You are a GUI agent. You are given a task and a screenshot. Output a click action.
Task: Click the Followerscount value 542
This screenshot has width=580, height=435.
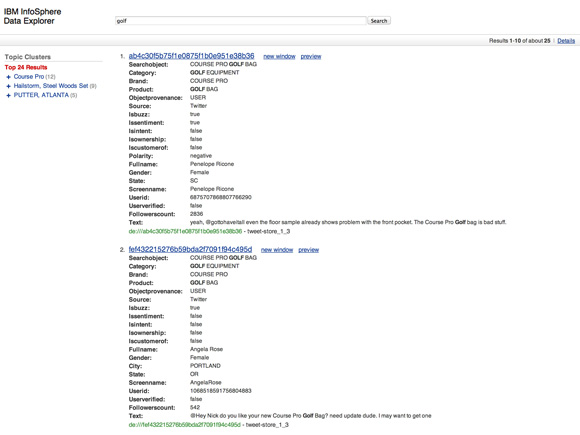(x=195, y=407)
